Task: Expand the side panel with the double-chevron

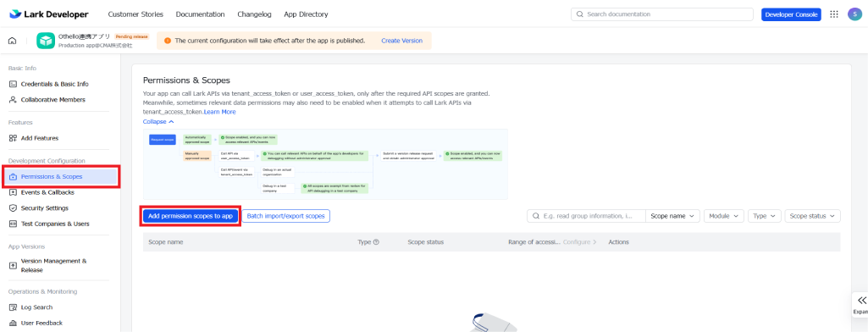Action: click(861, 301)
